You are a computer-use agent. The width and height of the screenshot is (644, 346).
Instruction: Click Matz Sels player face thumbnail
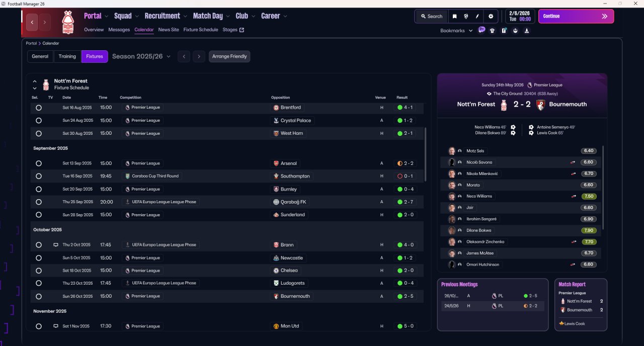pyautogui.click(x=452, y=151)
